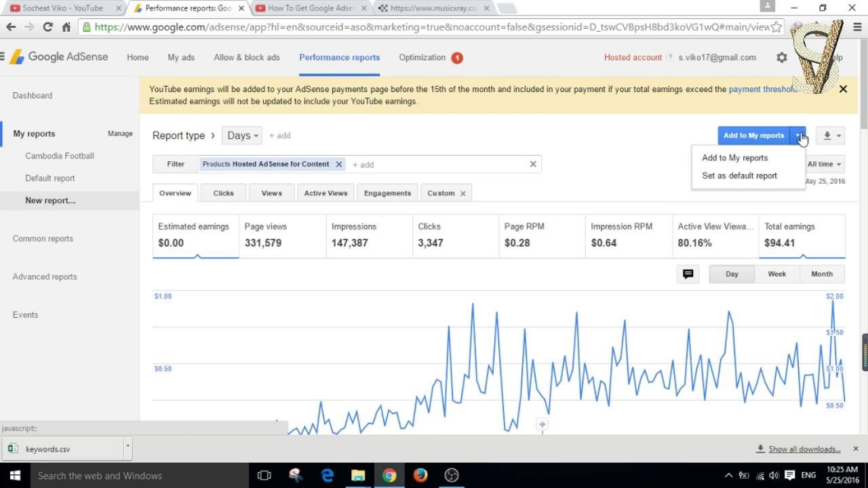The height and width of the screenshot is (488, 868).
Task: Switch to the Active Views tab
Action: point(325,193)
